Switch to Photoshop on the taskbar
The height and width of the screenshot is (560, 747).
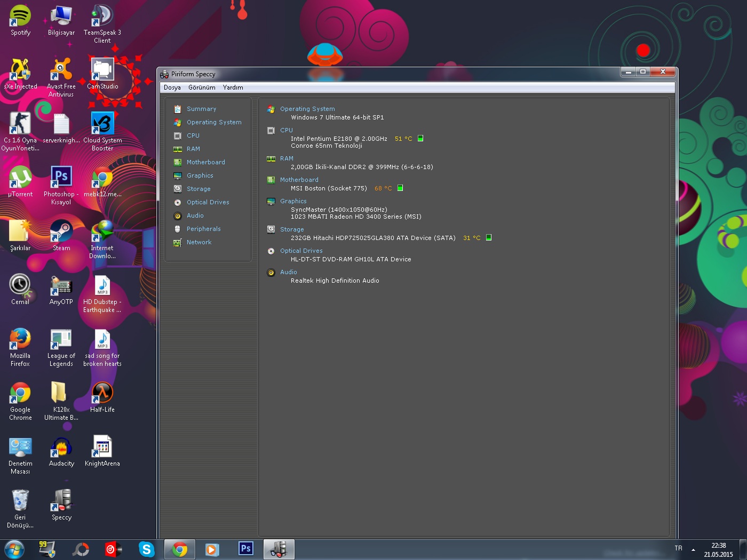pyautogui.click(x=245, y=549)
